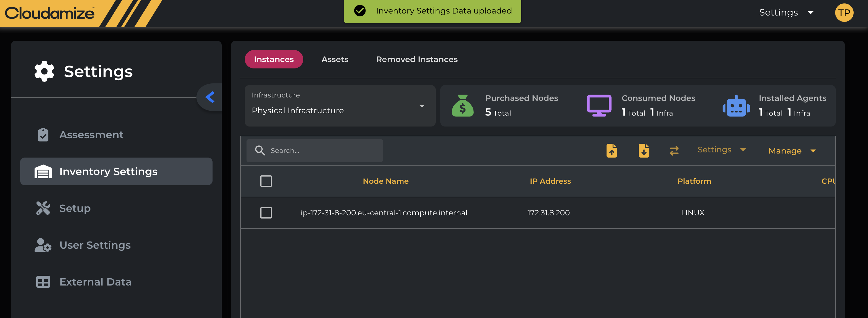This screenshot has height=318, width=868.
Task: Switch to the Assets tab
Action: tap(335, 59)
